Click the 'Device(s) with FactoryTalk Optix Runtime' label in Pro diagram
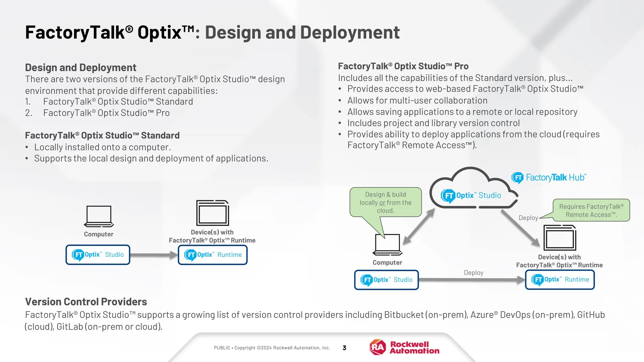The height and width of the screenshot is (362, 644). [559, 261]
